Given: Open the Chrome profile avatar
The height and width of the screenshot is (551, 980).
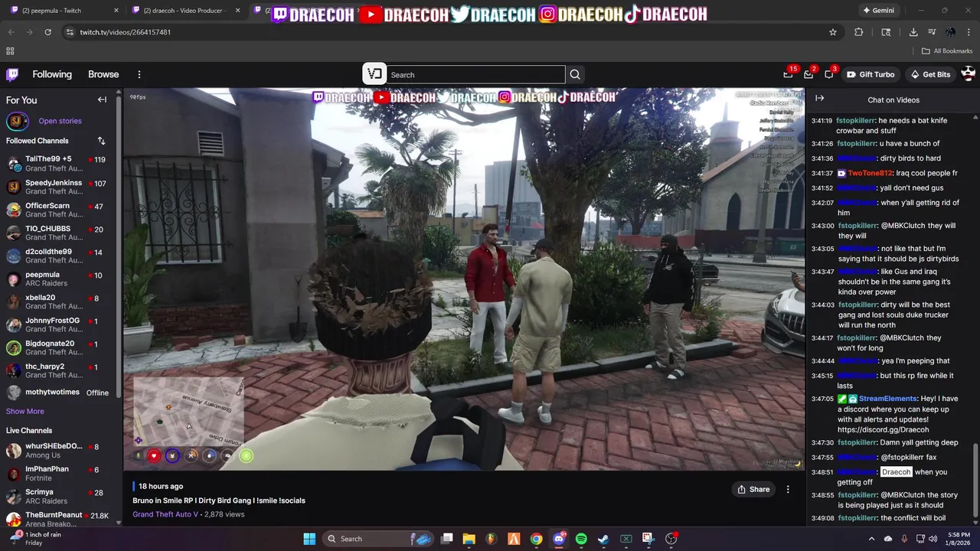Looking at the screenshot, I should click(x=950, y=32).
